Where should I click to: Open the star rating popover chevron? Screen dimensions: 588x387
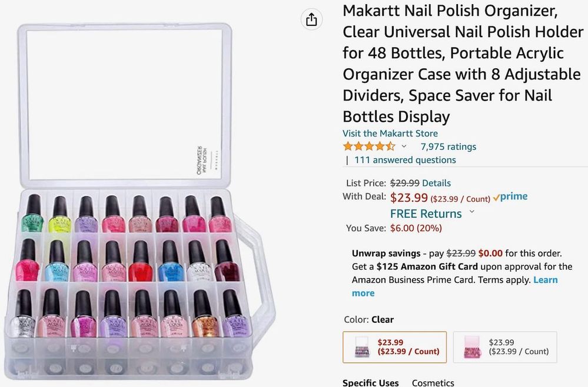(x=404, y=146)
